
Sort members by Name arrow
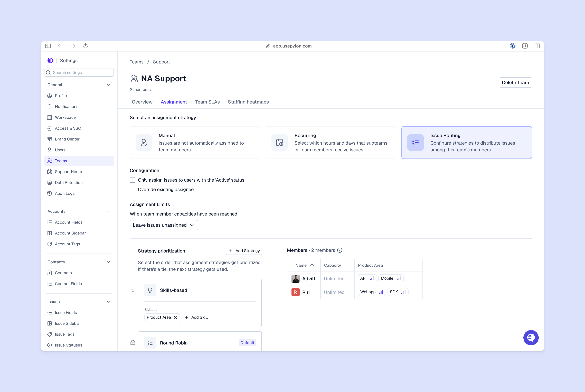[x=312, y=266]
